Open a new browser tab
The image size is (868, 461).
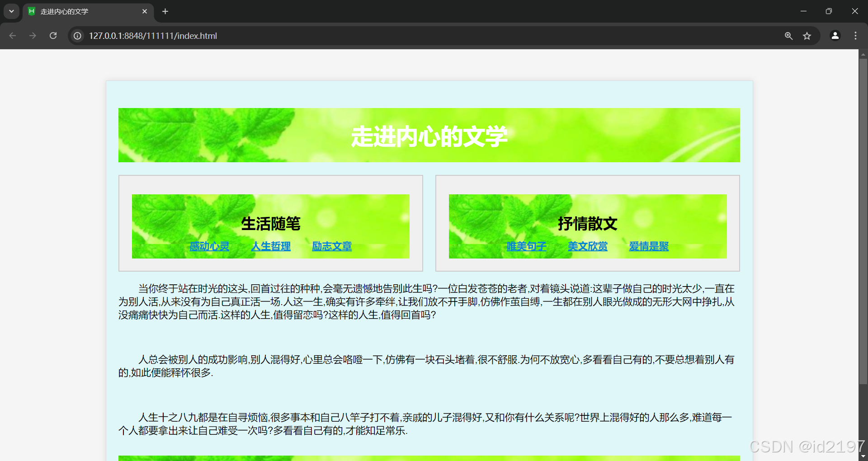[x=165, y=11]
